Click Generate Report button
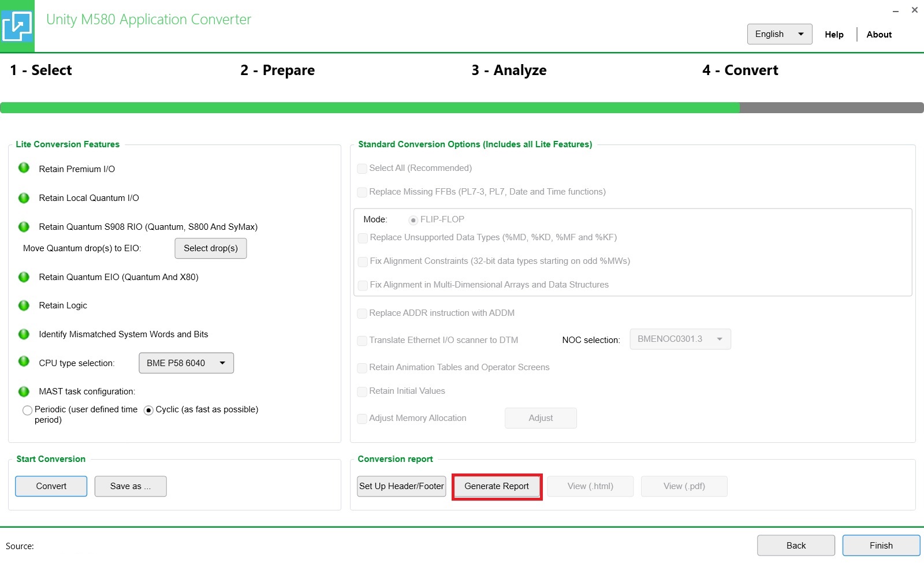The height and width of the screenshot is (563, 924). [497, 486]
